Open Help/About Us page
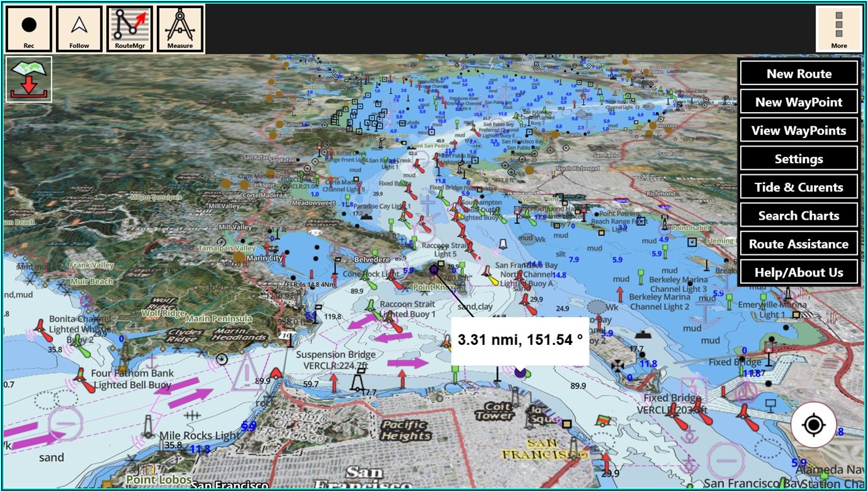Image resolution: width=868 pixels, height=492 pixels. [x=798, y=272]
